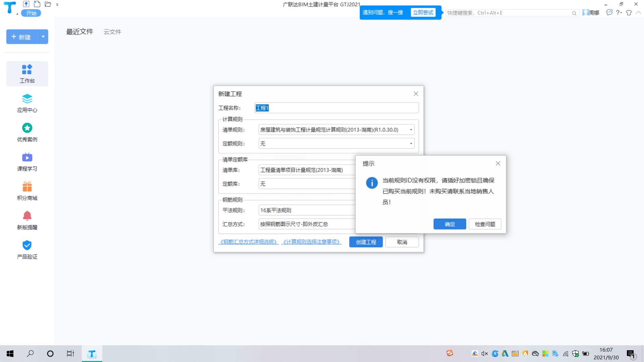Open Cortana circle icon
The height and width of the screenshot is (362, 644).
point(50,354)
